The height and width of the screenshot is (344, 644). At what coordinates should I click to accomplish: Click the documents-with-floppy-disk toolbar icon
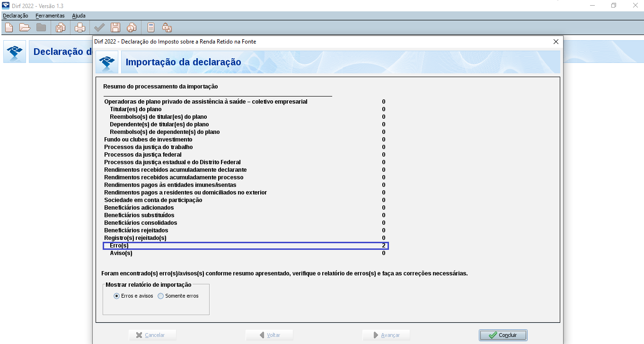(61, 27)
